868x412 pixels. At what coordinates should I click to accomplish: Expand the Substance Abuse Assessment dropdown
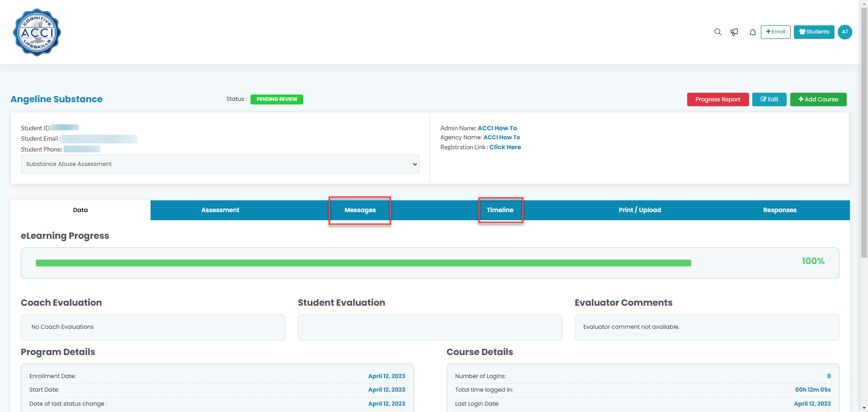(220, 164)
